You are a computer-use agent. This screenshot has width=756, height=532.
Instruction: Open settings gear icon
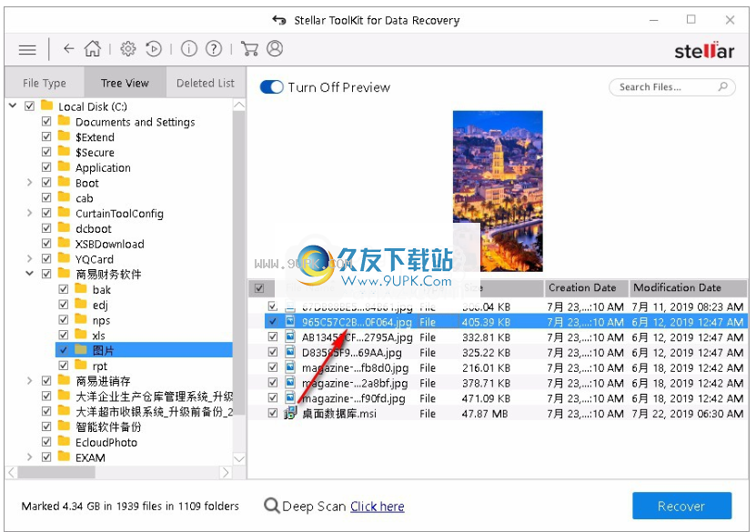coord(127,49)
